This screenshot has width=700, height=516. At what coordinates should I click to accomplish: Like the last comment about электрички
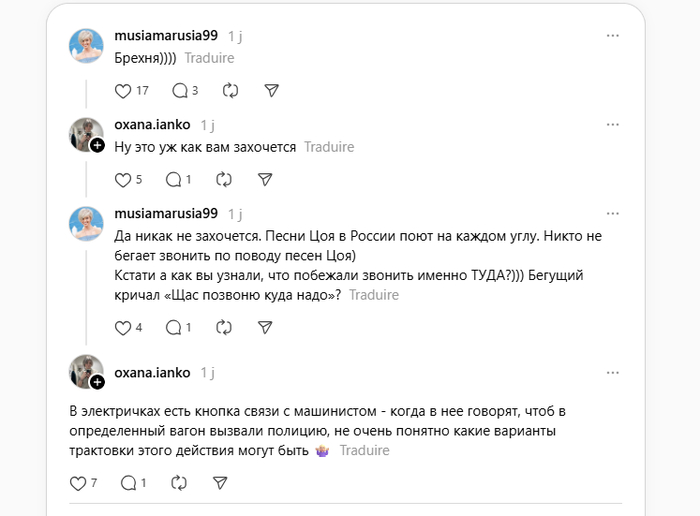click(79, 483)
